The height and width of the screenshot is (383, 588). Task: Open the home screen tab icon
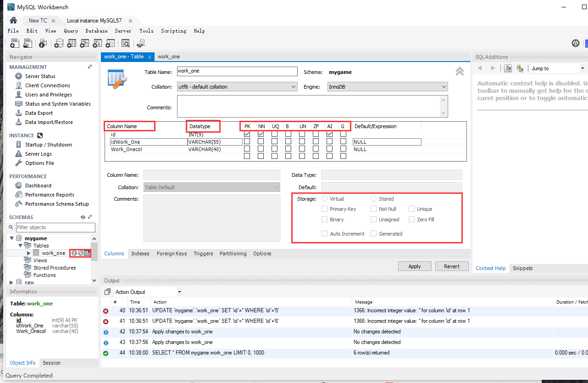pyautogui.click(x=13, y=21)
